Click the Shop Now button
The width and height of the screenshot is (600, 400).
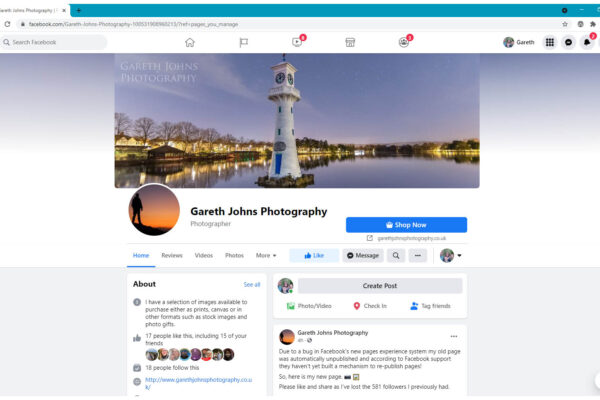pos(406,225)
